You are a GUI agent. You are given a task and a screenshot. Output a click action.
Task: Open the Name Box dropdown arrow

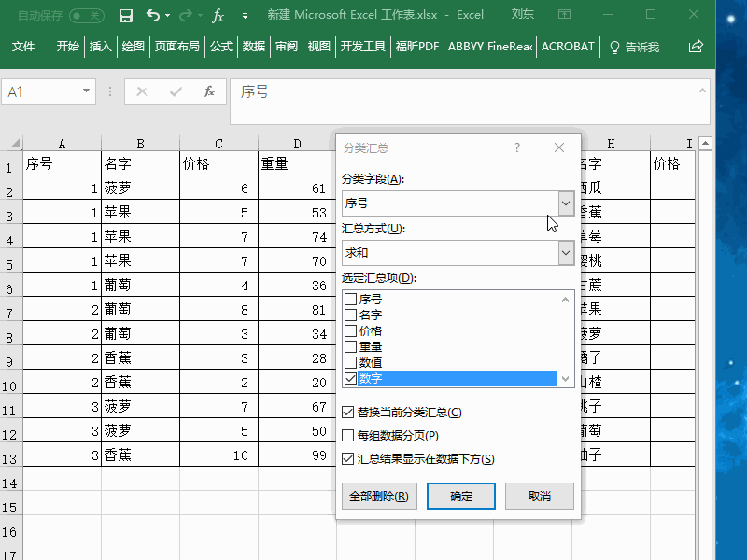pos(84,92)
